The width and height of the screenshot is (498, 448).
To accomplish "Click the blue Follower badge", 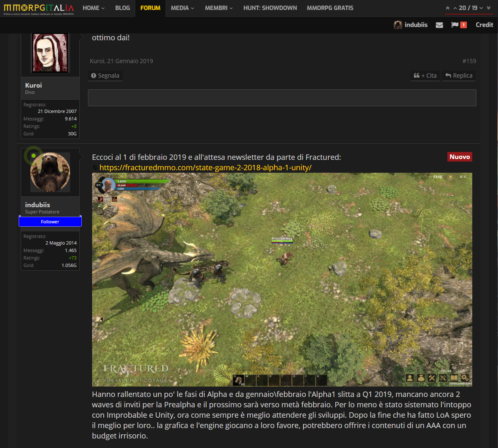I will [50, 222].
